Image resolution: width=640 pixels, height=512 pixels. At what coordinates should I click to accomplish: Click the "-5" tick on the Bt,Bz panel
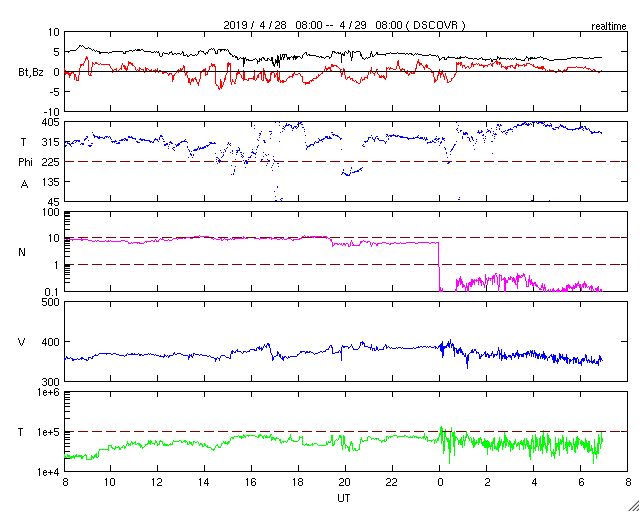coord(55,92)
